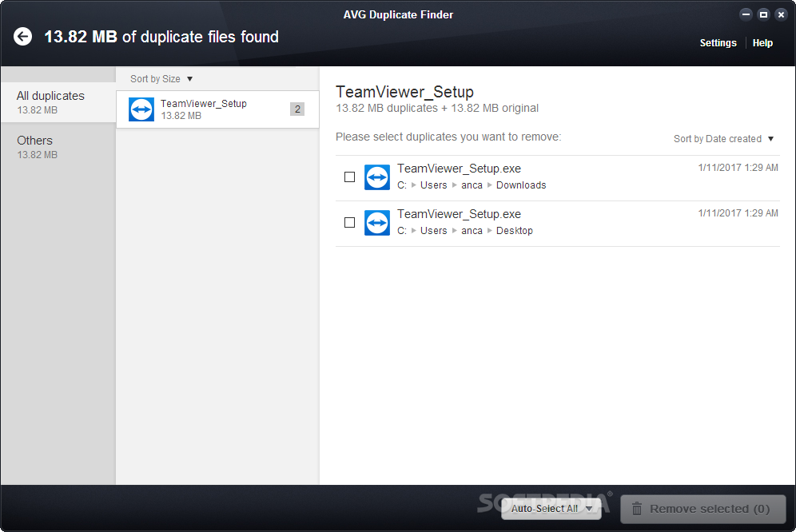
Task: Click TeamViewer_Setup.exe name in Downloads row
Action: click(x=459, y=169)
